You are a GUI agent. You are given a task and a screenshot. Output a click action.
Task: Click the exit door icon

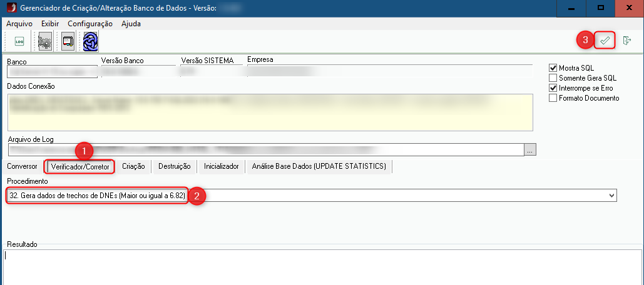tap(626, 41)
